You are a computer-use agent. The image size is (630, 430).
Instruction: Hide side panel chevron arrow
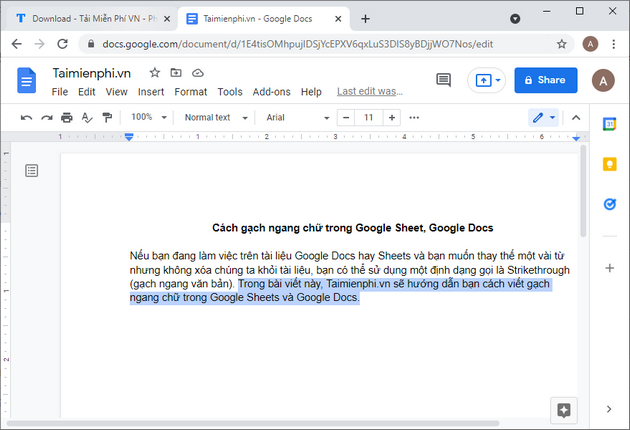609,409
